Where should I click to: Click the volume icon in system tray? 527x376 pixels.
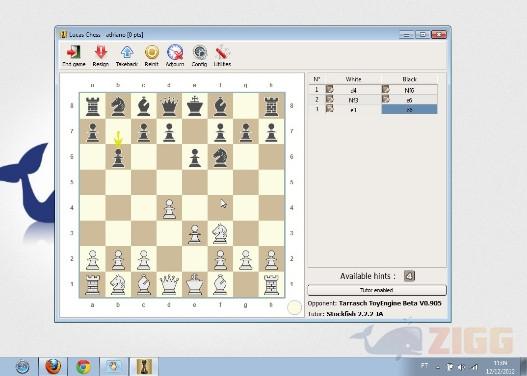[x=461, y=367]
